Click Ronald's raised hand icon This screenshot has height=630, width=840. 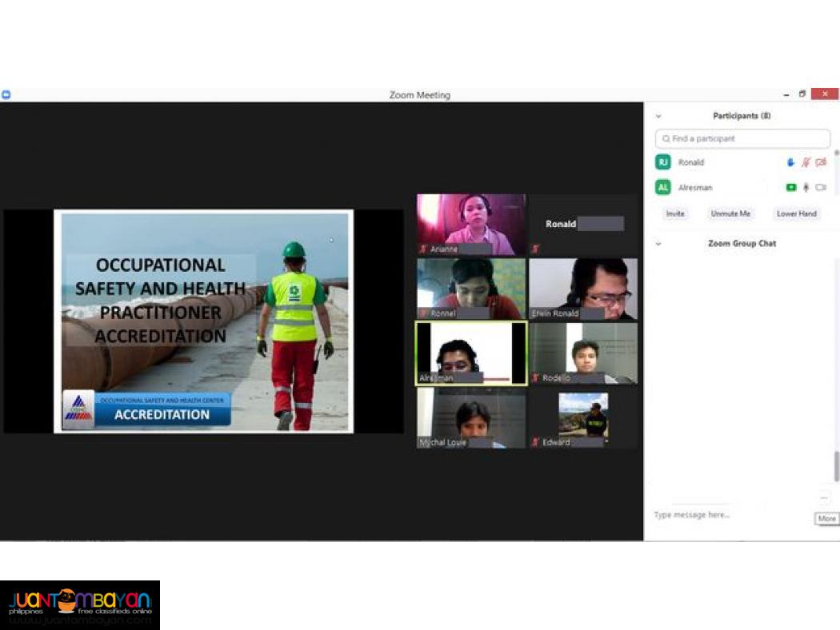point(791,161)
